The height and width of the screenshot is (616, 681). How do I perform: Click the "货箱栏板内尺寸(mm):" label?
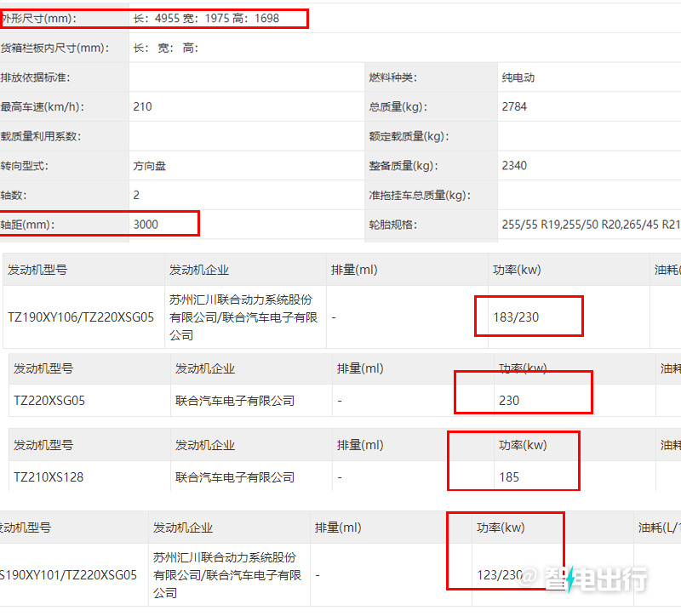[x=54, y=48]
